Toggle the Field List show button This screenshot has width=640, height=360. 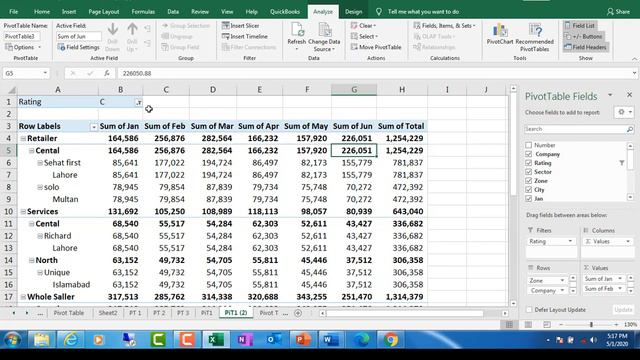pos(579,25)
